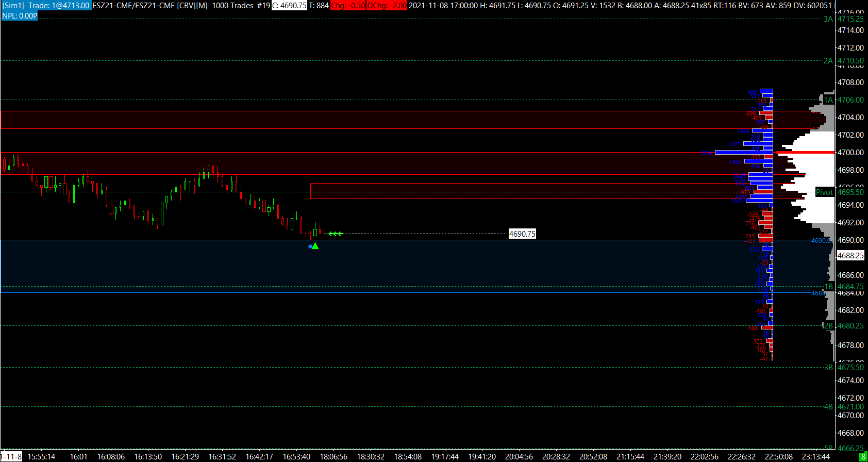Click the highlighted date label on the time axis
The image size is (868, 462).
[11, 456]
